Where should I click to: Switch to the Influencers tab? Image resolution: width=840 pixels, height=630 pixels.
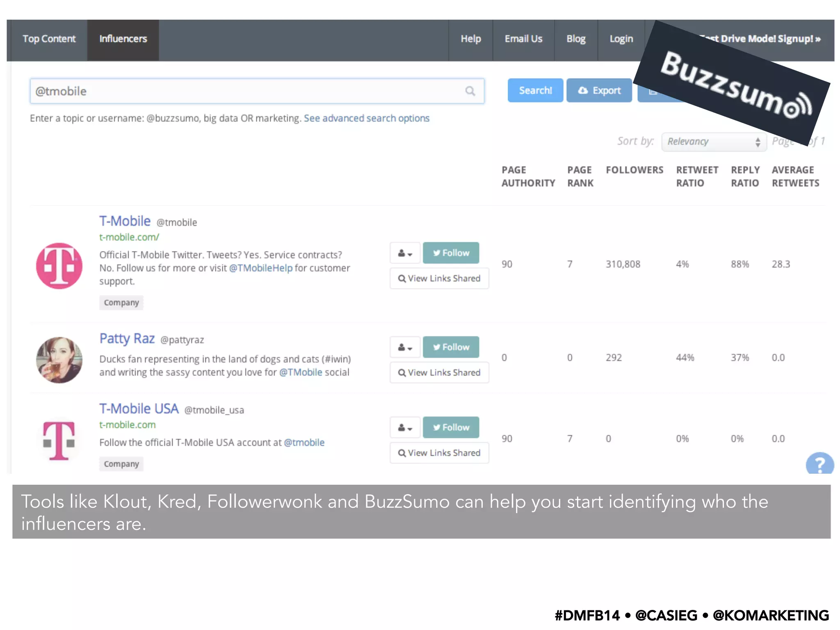click(x=123, y=39)
